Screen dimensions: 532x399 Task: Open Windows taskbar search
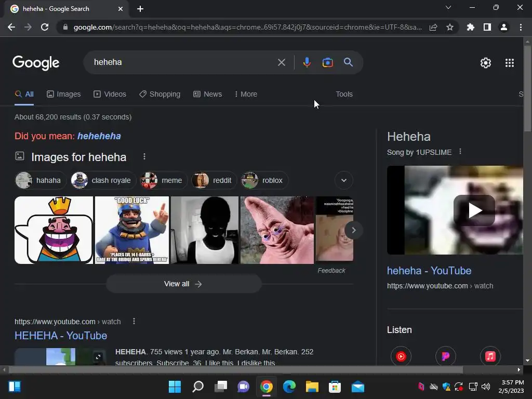198,387
